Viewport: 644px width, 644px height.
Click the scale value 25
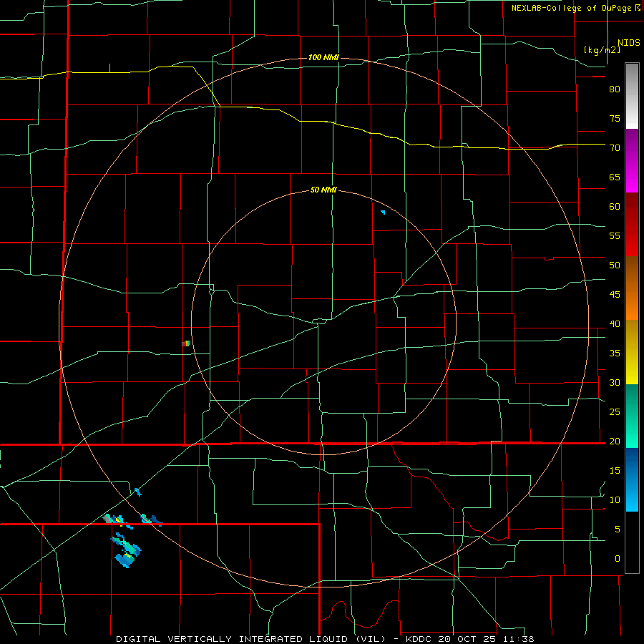point(615,412)
